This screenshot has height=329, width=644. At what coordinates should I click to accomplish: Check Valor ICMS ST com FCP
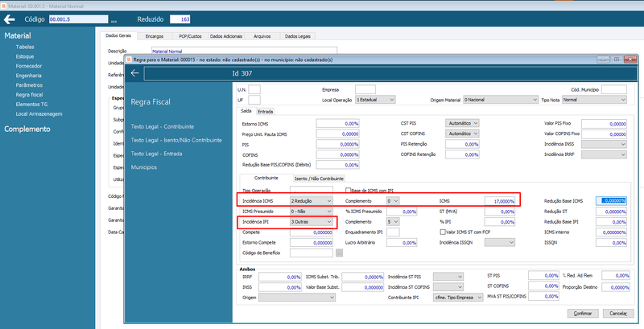coord(442,232)
